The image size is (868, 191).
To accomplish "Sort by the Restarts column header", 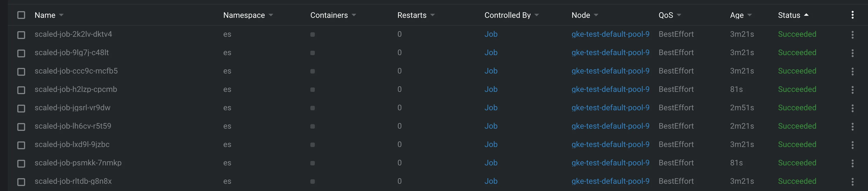I will [412, 15].
